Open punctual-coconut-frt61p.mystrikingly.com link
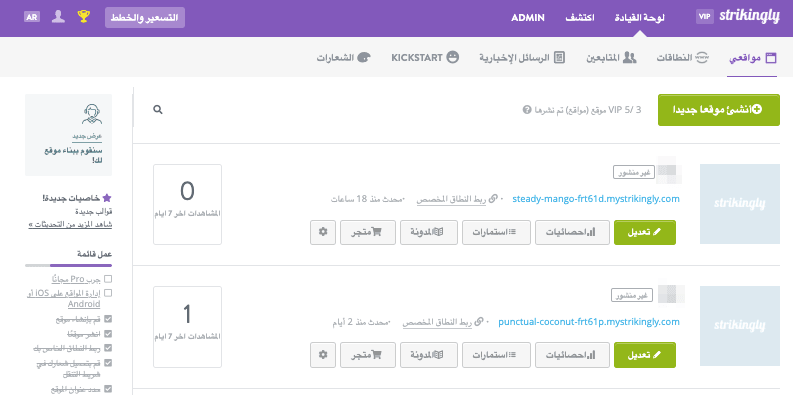Viewport: 793px width, 395px height. 589,322
